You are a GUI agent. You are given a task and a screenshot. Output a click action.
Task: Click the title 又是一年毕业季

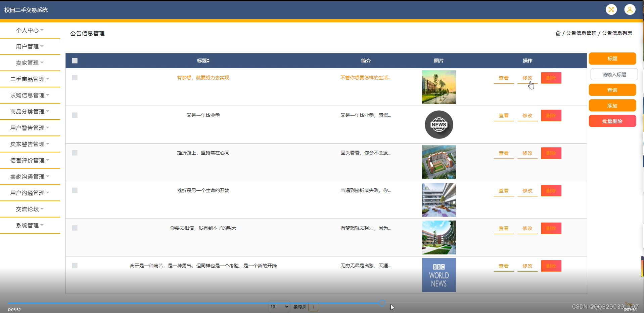coord(203,115)
